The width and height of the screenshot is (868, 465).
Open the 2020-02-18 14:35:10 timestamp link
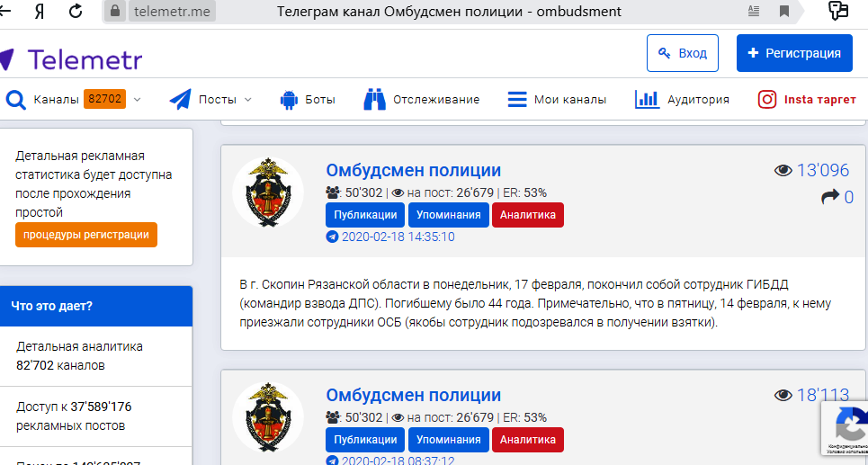(x=398, y=237)
